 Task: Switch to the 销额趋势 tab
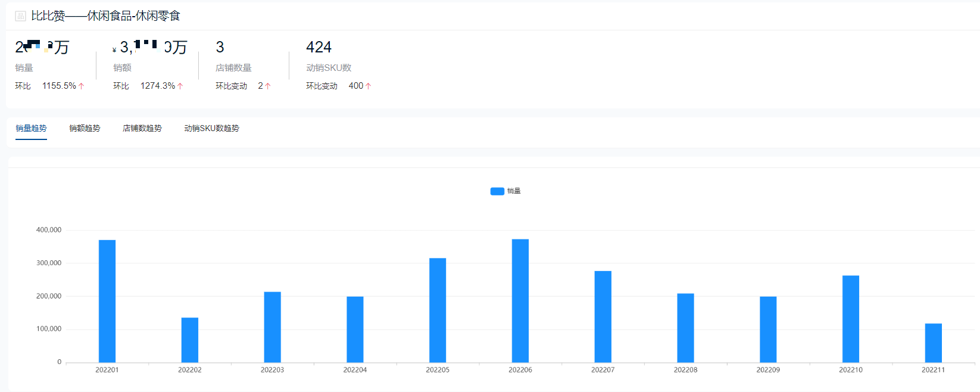(85, 128)
